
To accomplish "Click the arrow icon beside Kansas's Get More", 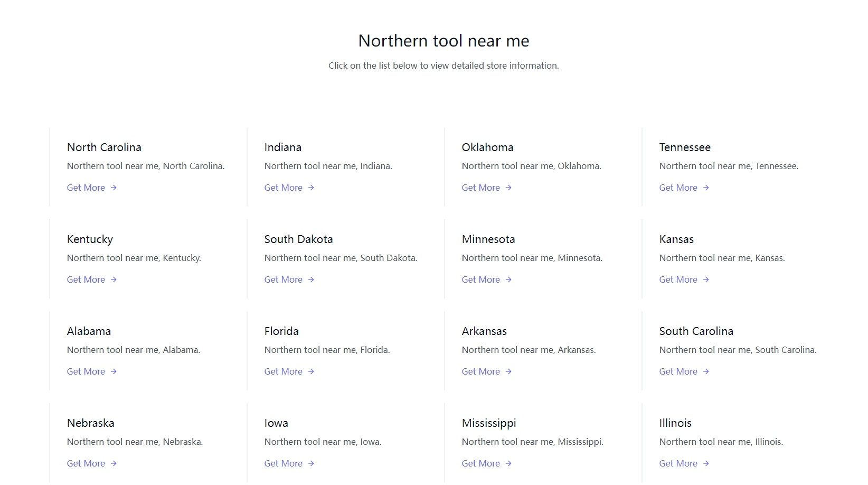I will pyautogui.click(x=706, y=279).
